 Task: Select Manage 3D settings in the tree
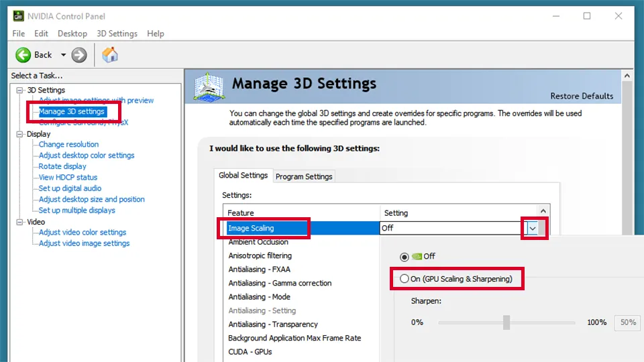tap(72, 112)
